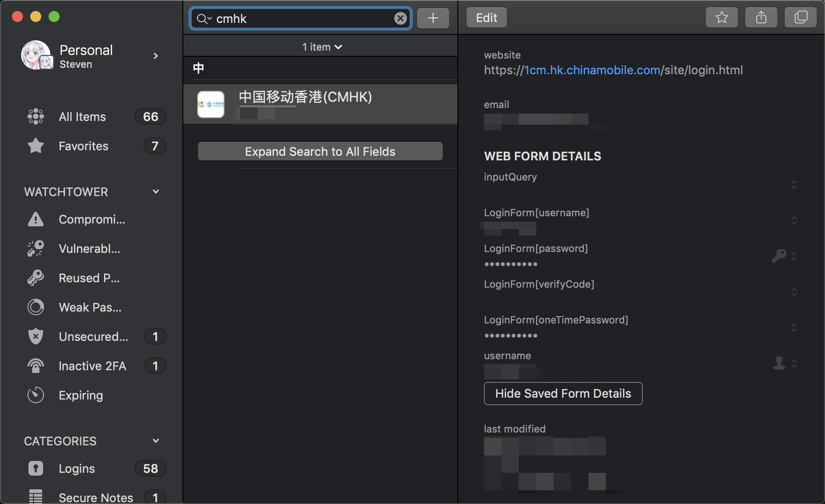Open item in separate window icon
The width and height of the screenshot is (825, 504).
[x=800, y=18]
